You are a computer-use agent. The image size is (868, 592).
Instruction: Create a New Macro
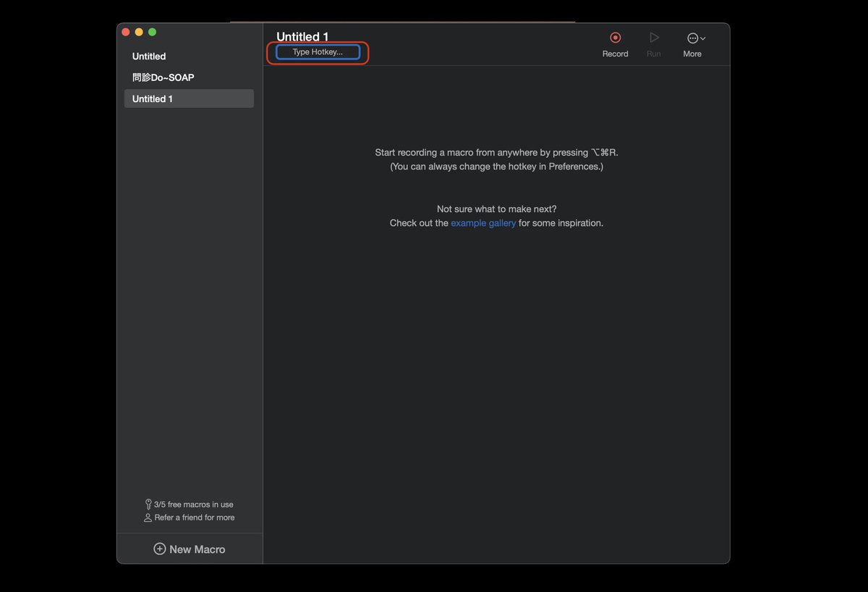tap(190, 549)
